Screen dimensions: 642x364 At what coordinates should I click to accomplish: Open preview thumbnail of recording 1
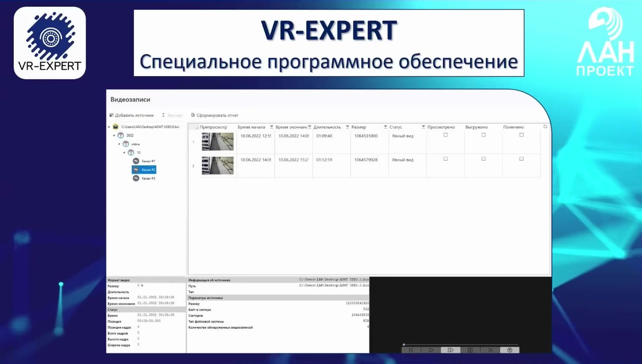218,142
